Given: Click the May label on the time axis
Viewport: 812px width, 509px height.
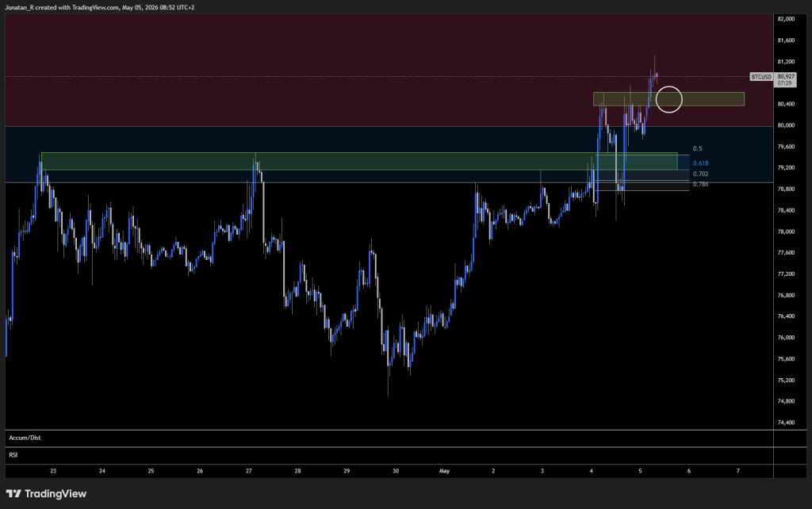Looking at the screenshot, I should [444, 471].
